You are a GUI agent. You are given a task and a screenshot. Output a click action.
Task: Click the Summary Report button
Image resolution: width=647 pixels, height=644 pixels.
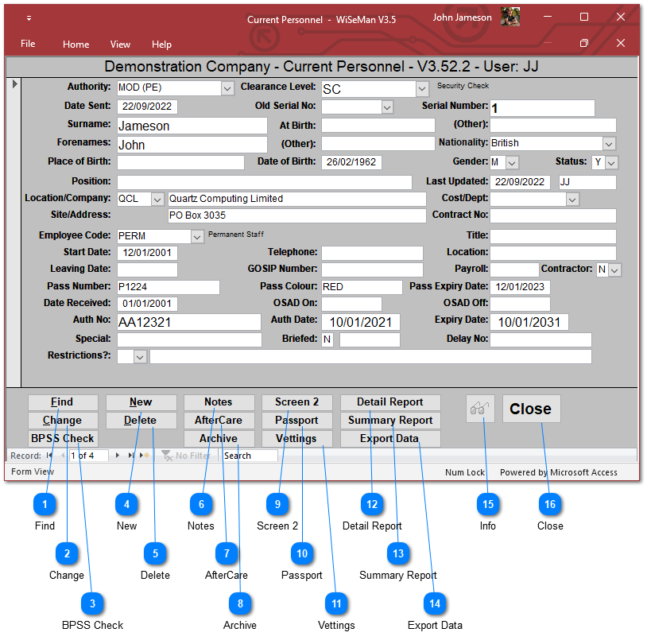coord(390,420)
